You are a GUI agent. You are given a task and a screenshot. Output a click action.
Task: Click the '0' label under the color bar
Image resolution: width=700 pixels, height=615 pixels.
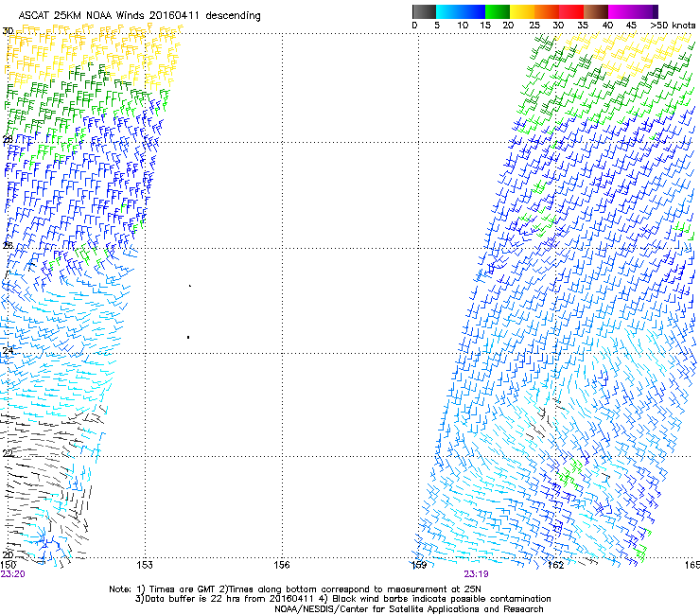point(414,25)
